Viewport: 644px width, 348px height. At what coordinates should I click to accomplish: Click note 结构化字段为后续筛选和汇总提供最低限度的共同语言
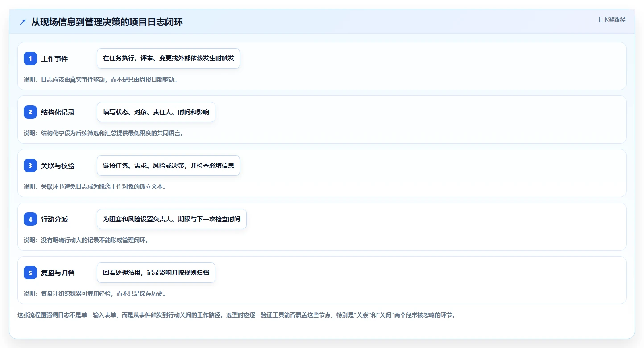tap(103, 133)
